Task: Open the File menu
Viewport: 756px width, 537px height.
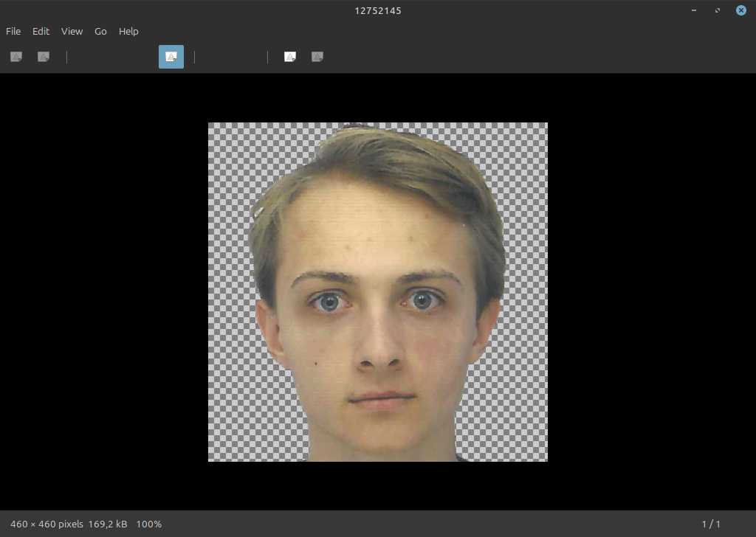Action: (x=13, y=31)
